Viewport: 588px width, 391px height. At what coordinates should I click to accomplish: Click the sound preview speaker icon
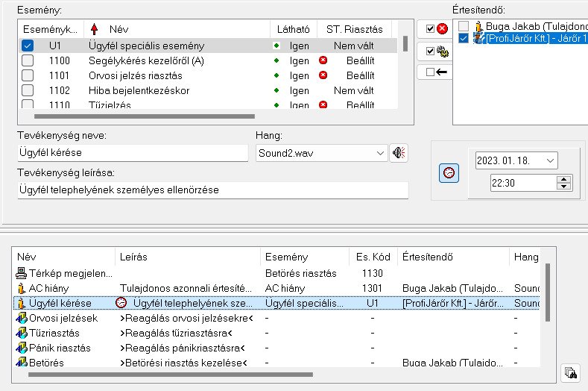(x=400, y=153)
